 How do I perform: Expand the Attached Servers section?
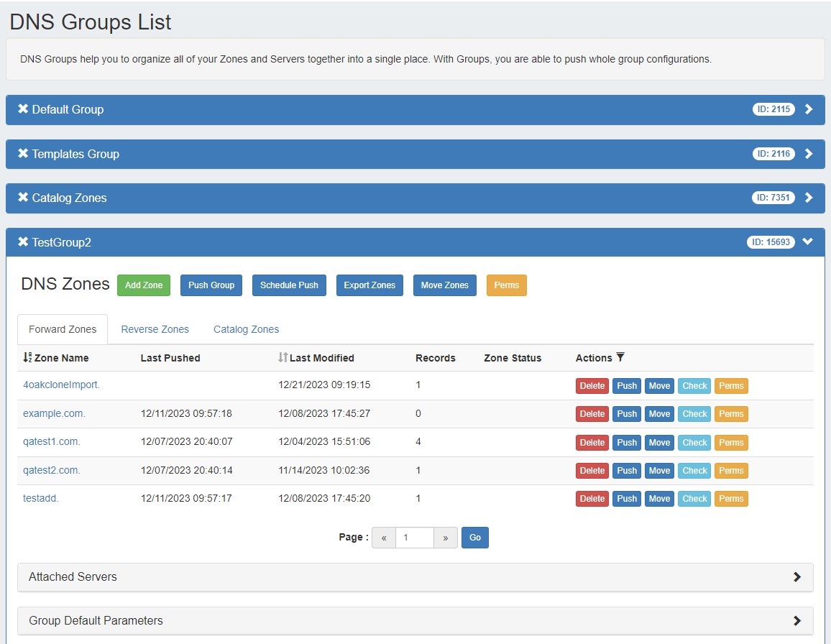pyautogui.click(x=796, y=577)
